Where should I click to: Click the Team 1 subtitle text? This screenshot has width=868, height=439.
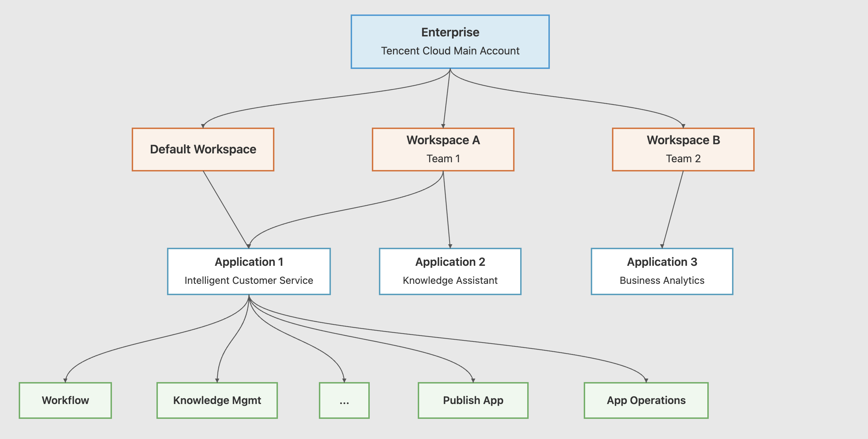443,159
